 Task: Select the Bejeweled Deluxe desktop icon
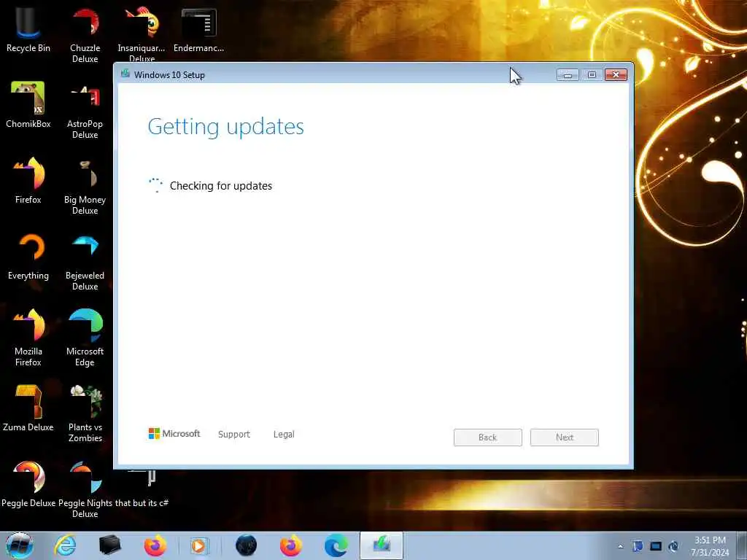tap(85, 262)
